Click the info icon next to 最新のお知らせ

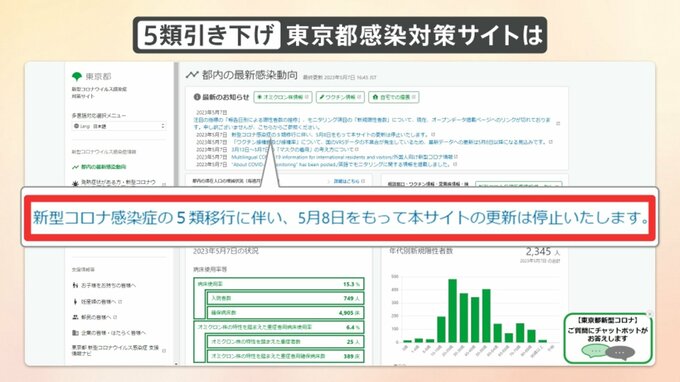197,97
